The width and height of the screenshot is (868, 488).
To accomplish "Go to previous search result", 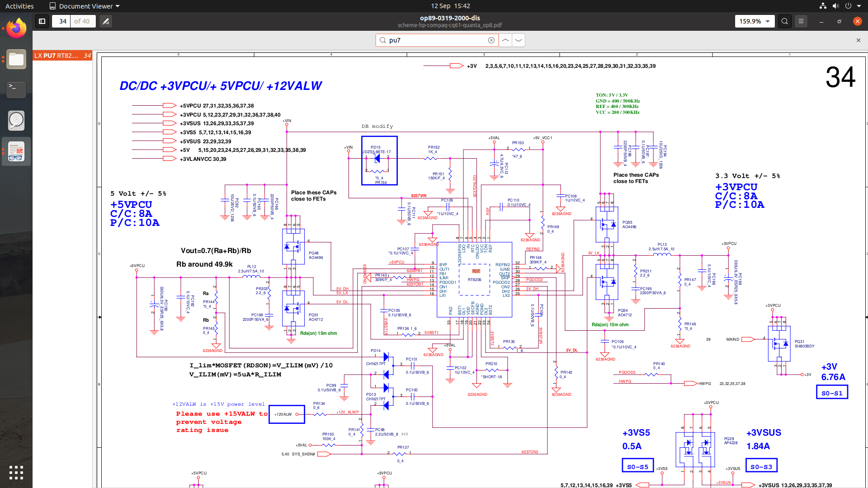I will 505,40.
